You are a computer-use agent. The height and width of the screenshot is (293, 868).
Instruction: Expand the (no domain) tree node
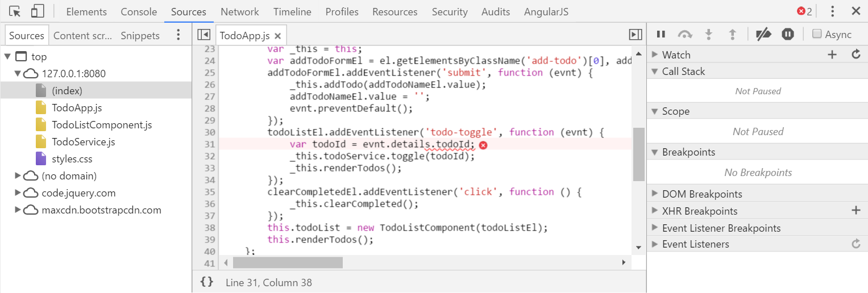(x=18, y=176)
